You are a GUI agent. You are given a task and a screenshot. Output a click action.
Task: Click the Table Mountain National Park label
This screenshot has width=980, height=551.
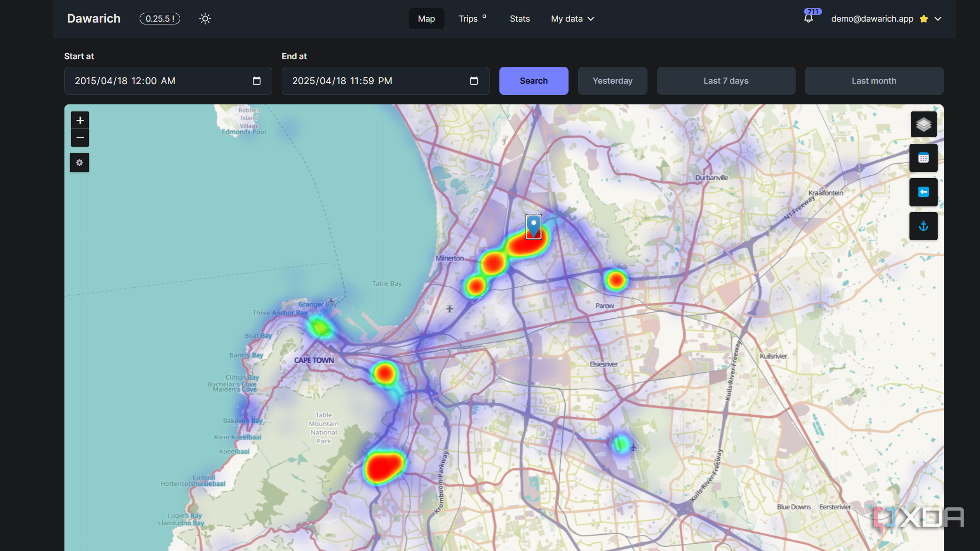coord(324,428)
